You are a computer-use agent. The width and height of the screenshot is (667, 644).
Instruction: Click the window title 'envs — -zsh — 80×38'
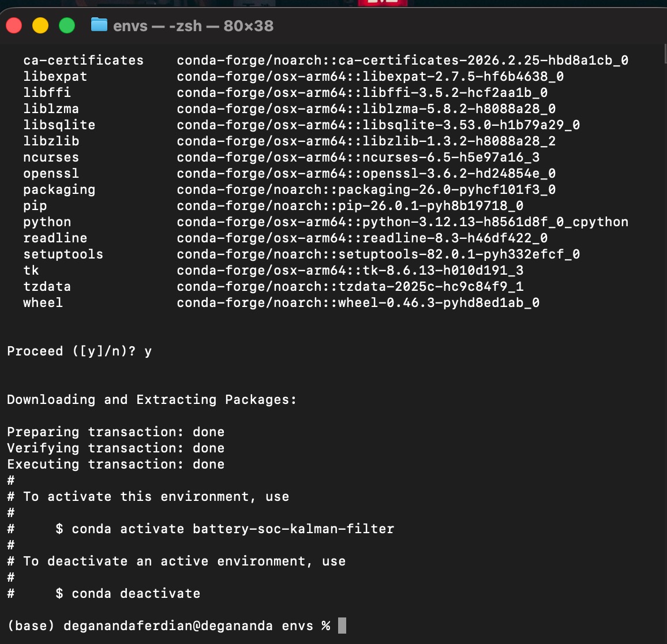coord(193,26)
